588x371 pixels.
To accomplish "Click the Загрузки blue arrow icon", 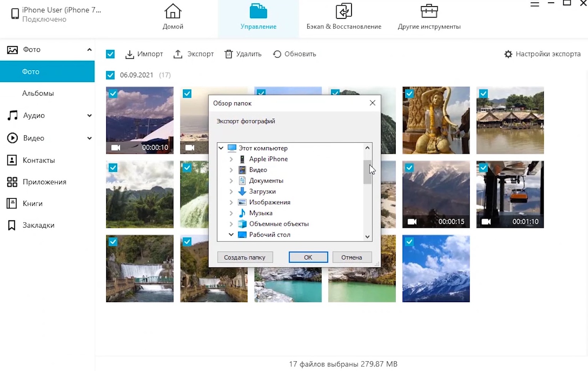I will [x=242, y=191].
